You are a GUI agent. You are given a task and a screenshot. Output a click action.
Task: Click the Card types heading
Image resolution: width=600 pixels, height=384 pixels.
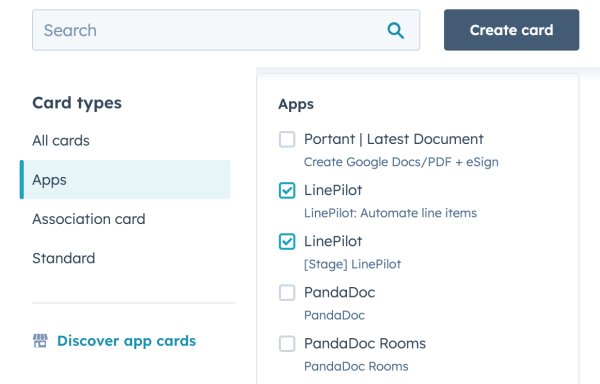(x=77, y=103)
